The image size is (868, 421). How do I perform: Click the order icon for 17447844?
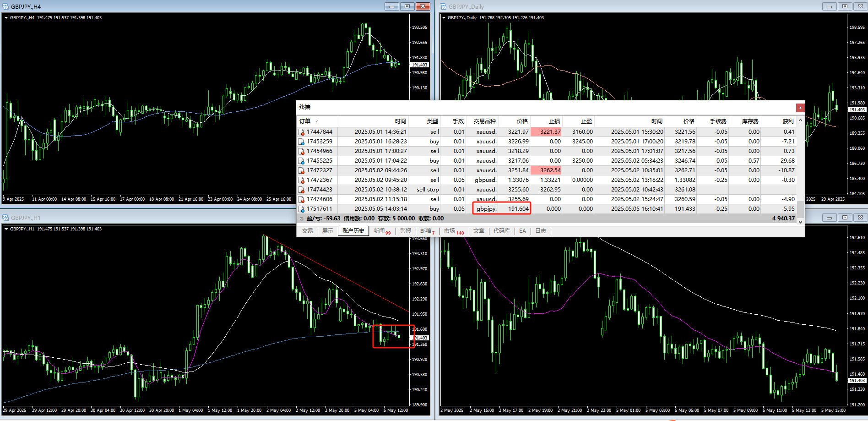[301, 132]
